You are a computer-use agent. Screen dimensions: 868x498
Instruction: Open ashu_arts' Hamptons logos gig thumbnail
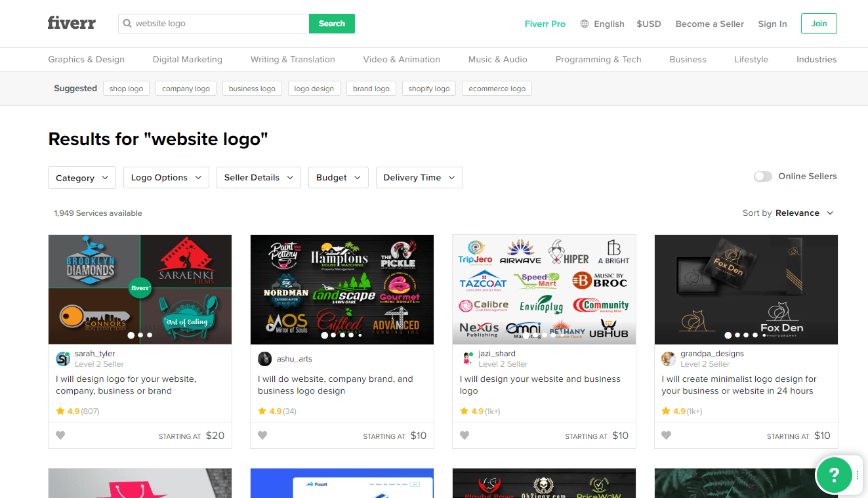tap(342, 289)
